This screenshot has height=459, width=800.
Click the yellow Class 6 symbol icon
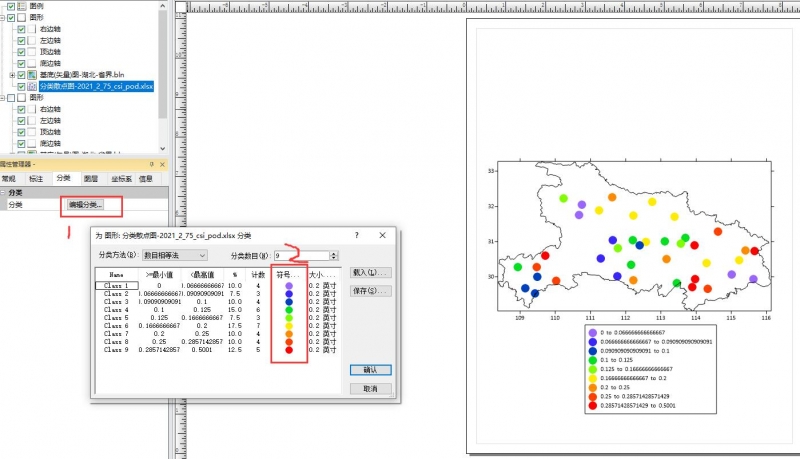pos(288,326)
